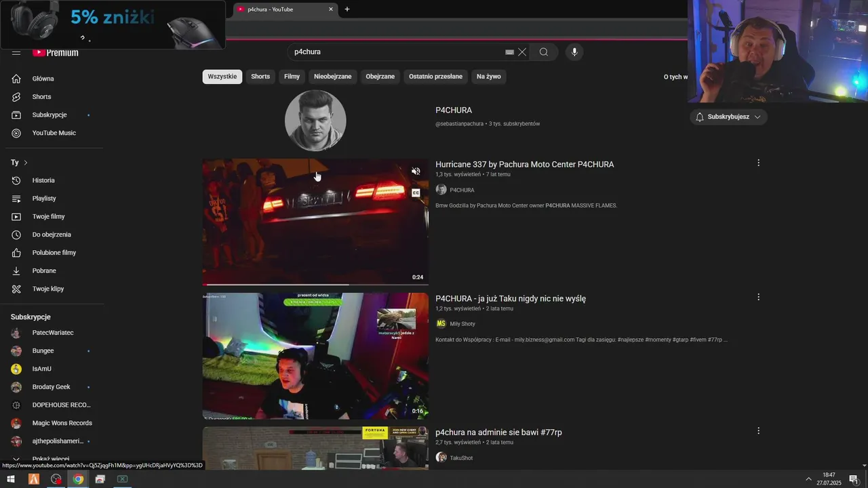This screenshot has height=488, width=868.
Task: Select the Ostatnio przesłane filter chip
Action: [x=435, y=77]
